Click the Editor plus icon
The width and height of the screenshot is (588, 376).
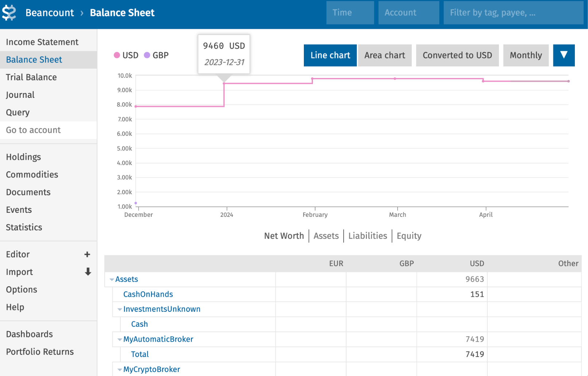click(87, 254)
